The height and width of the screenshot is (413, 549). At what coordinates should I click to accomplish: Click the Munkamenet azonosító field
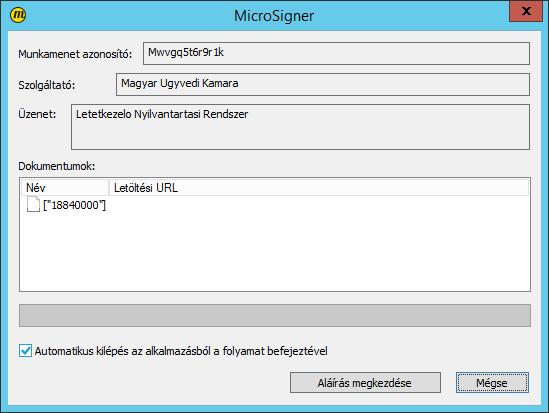pyautogui.click(x=336, y=53)
